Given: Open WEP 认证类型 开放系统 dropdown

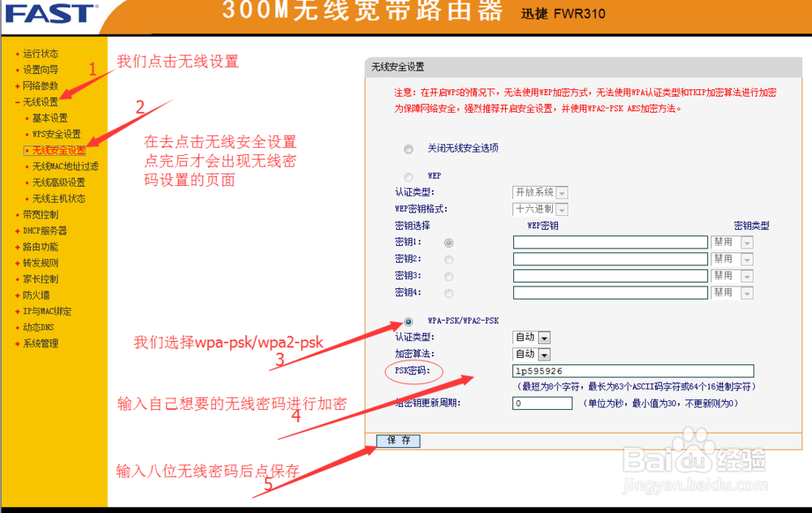Looking at the screenshot, I should 540,192.
